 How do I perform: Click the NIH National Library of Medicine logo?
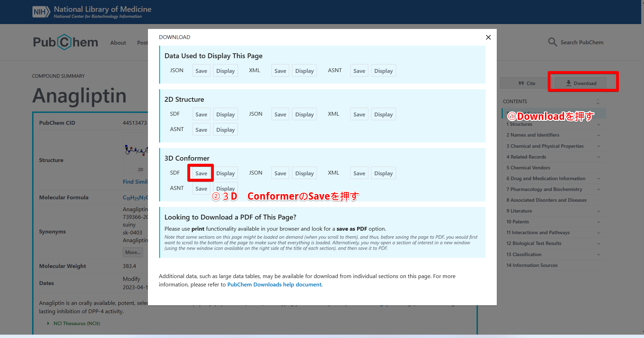(92, 12)
